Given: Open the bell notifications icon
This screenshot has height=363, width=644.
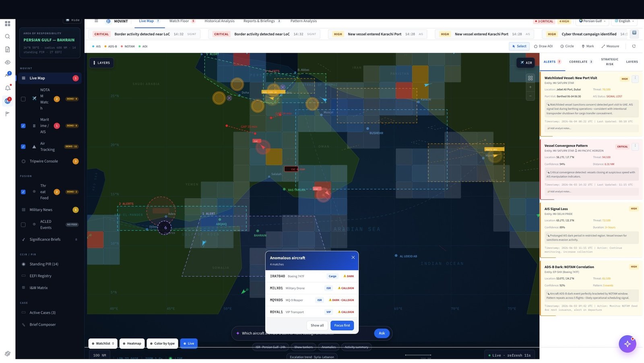Looking at the screenshot, I should point(7,88).
